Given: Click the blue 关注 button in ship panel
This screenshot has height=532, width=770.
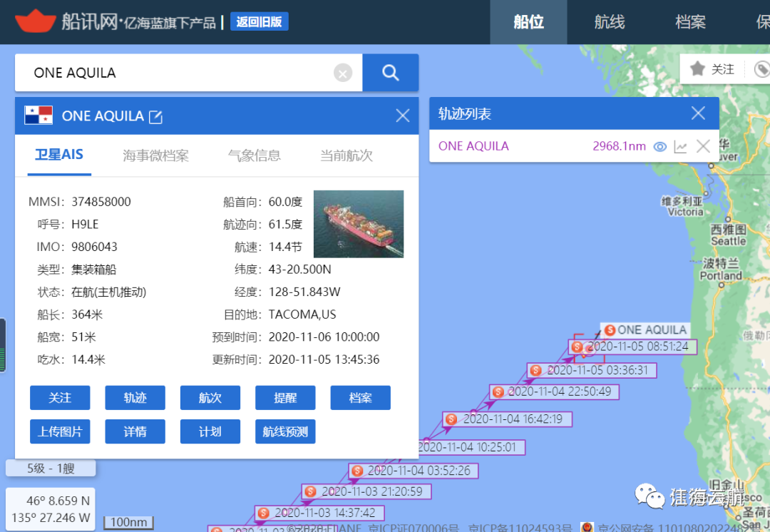Looking at the screenshot, I should click(x=60, y=397).
